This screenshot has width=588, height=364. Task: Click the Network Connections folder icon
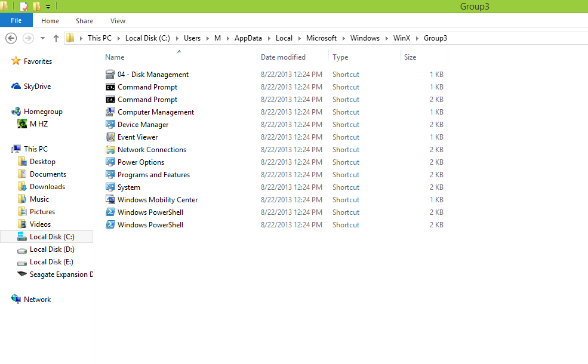coord(110,150)
